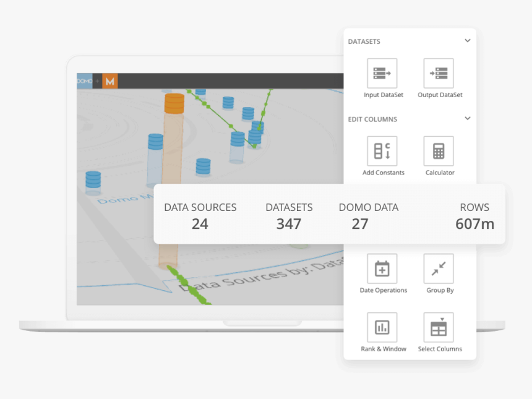Click the Domo Data value 27
The image size is (532, 399).
360,224
